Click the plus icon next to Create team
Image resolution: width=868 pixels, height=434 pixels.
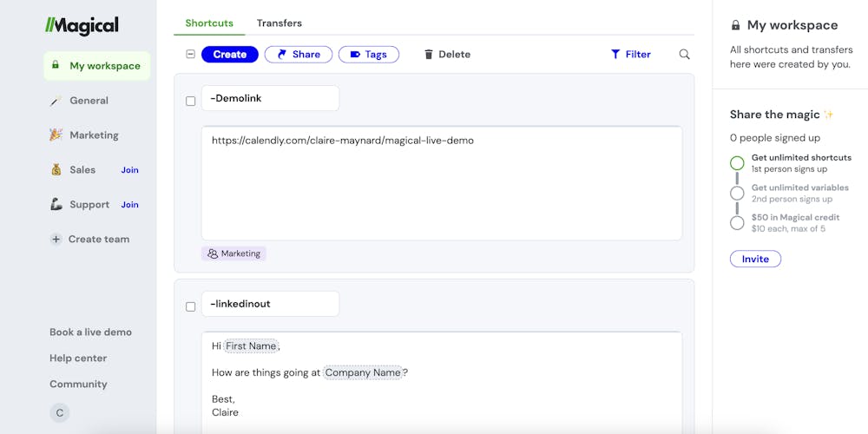coord(56,240)
